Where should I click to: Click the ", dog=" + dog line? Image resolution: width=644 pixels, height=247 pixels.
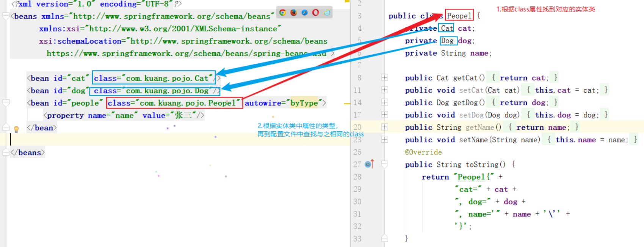(490, 201)
